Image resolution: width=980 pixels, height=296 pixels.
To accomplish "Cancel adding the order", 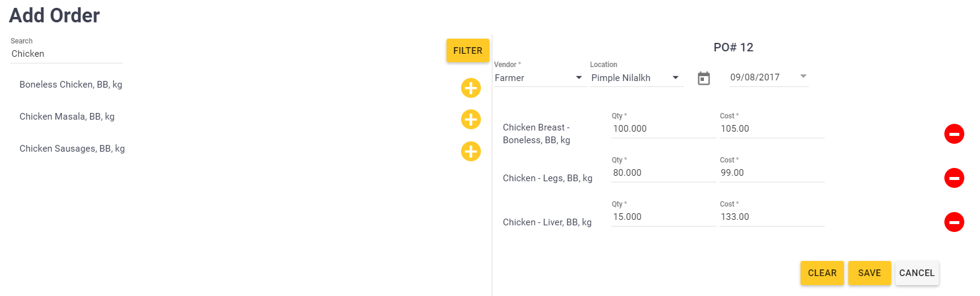I will click(917, 273).
